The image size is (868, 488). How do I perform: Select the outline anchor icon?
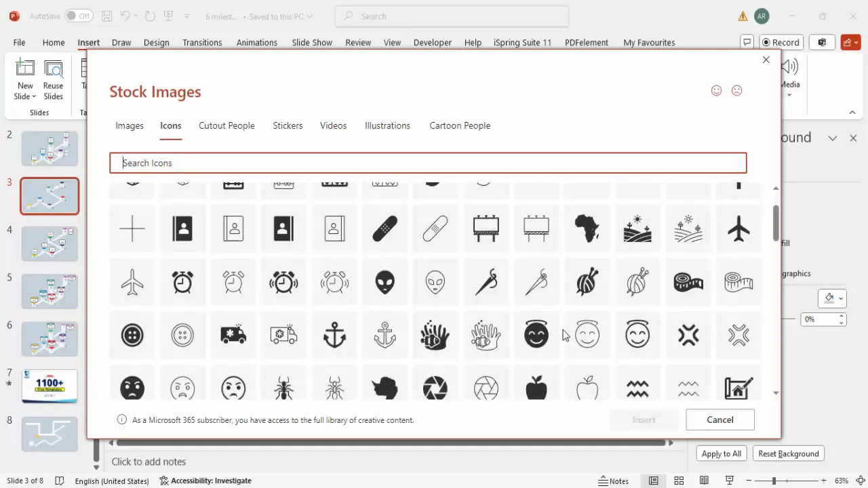coord(384,335)
